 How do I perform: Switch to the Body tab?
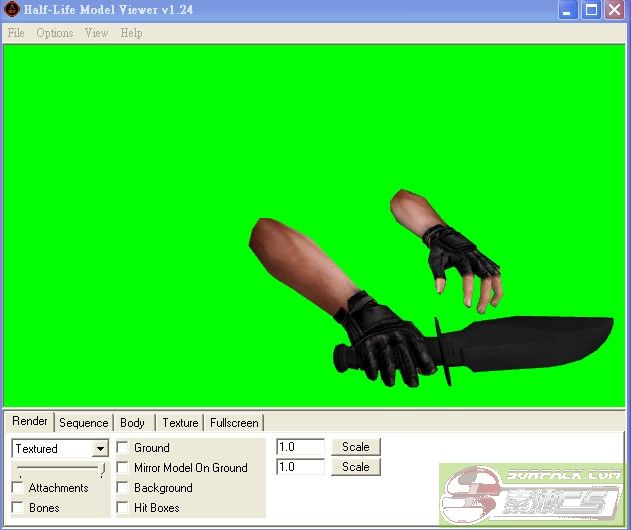pos(132,423)
